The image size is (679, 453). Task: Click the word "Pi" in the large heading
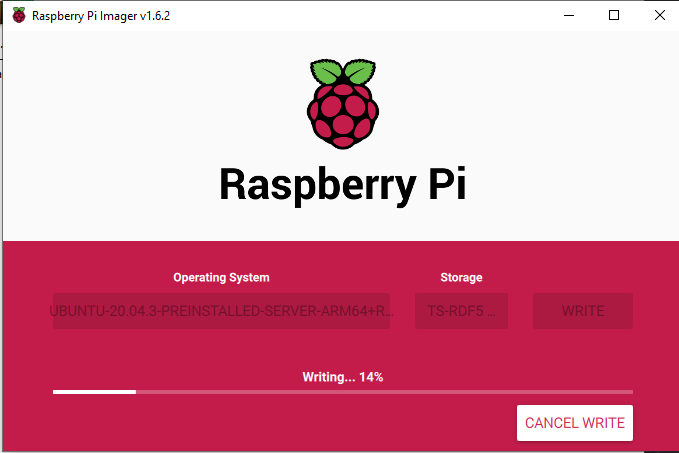pyautogui.click(x=447, y=184)
